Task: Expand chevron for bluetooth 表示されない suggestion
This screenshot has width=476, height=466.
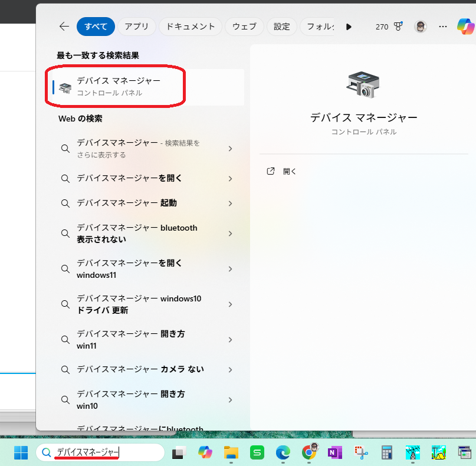Action: tap(231, 234)
